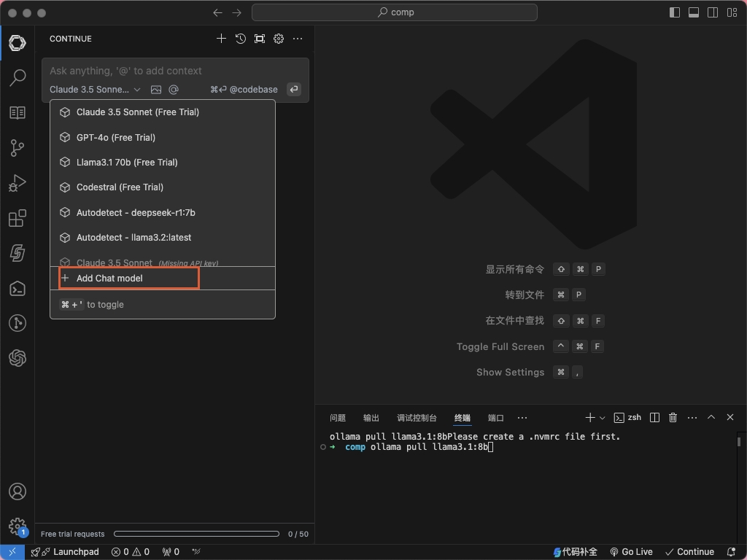Open the ChatGPT extension icon
Image resolution: width=747 pixels, height=560 pixels.
pos(18,358)
